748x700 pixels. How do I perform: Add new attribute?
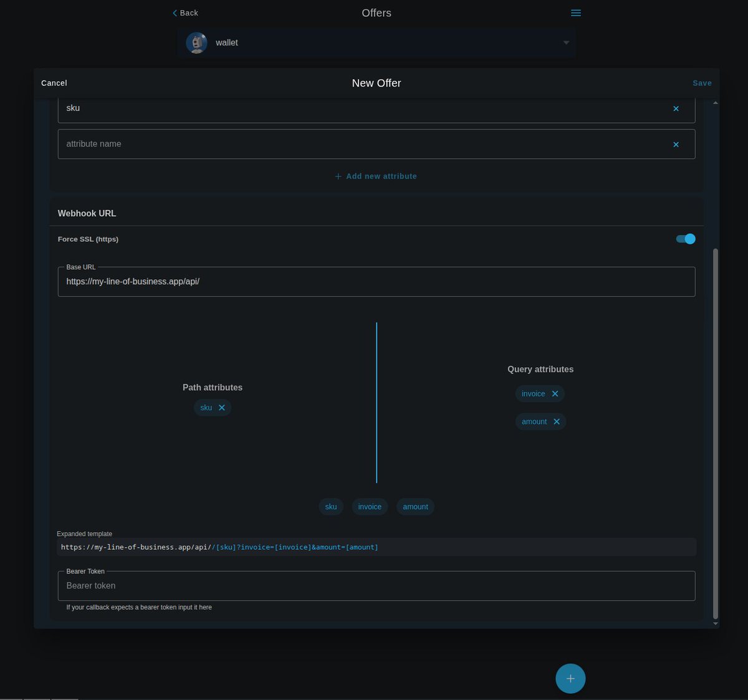pos(376,176)
